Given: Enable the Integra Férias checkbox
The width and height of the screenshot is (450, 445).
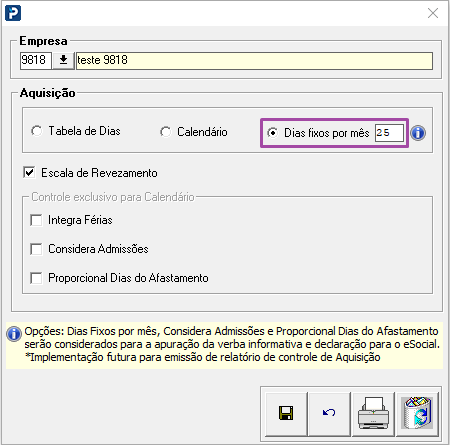Looking at the screenshot, I should (x=36, y=220).
